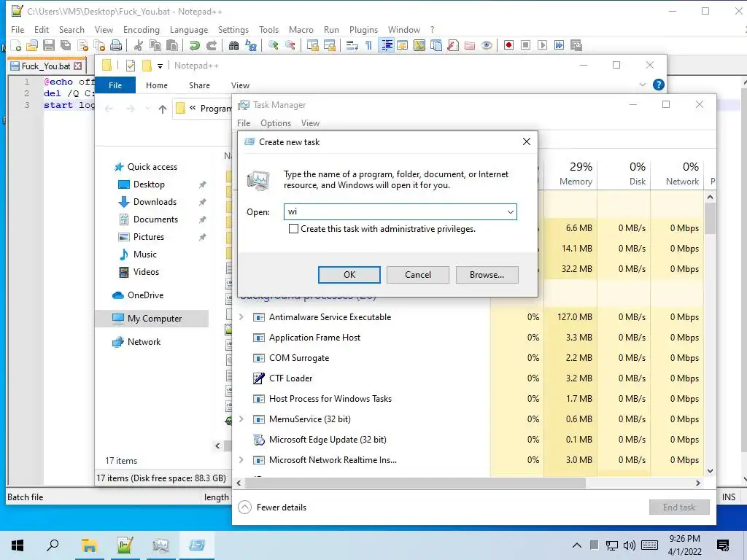The width and height of the screenshot is (747, 560).
Task: Click the macro Playback icon
Action: pyautogui.click(x=542, y=45)
